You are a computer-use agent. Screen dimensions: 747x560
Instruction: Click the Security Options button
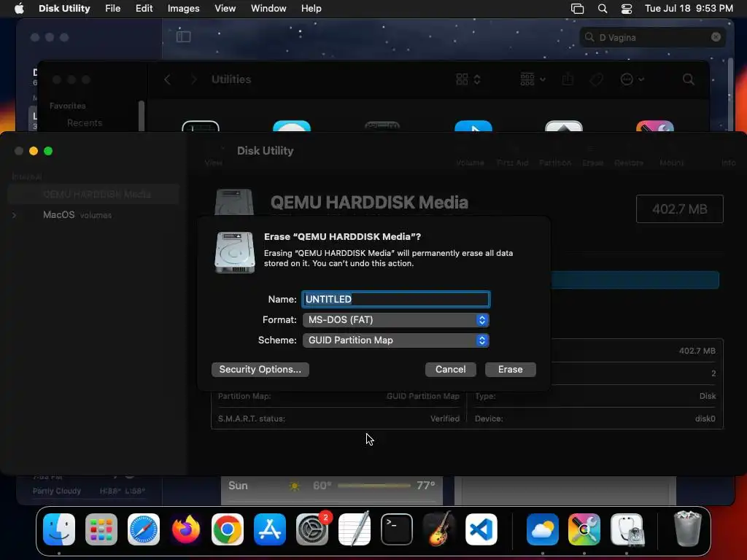pyautogui.click(x=260, y=370)
